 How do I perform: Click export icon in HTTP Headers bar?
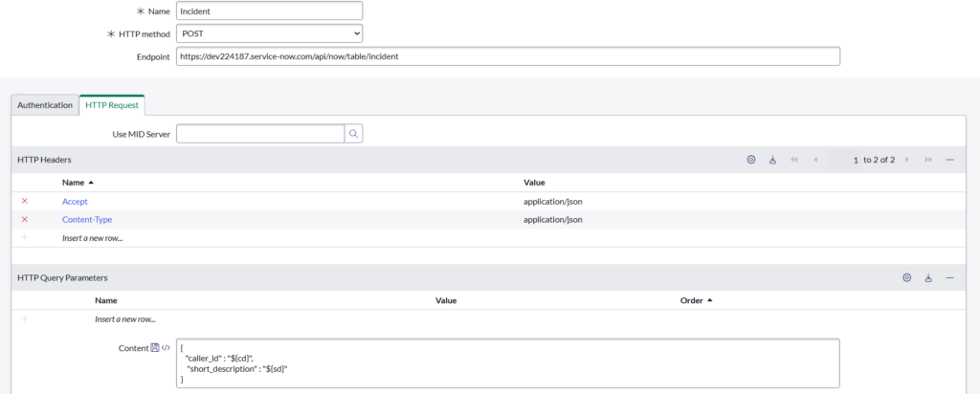click(x=772, y=160)
